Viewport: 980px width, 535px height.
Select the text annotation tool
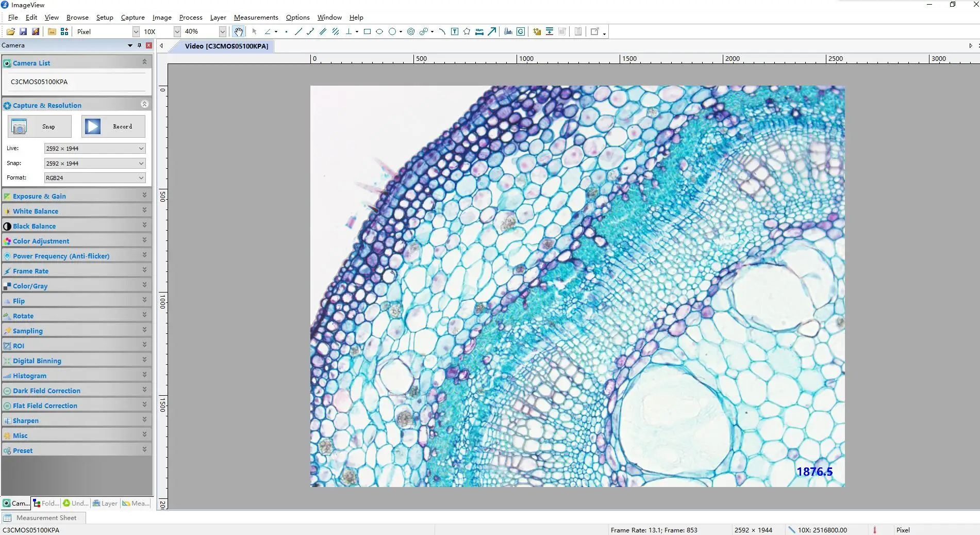(455, 31)
